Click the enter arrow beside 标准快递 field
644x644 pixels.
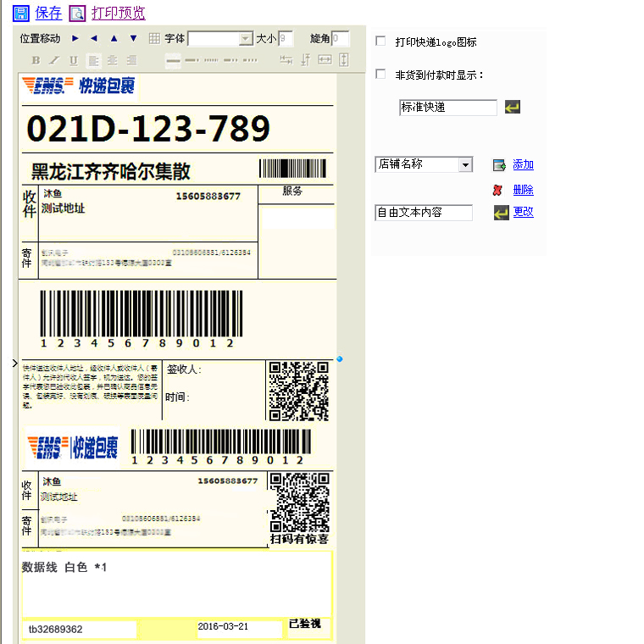[x=512, y=108]
